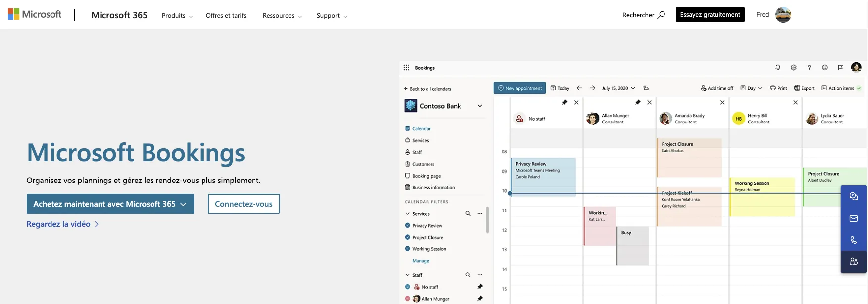Go to previous day arrow
This screenshot has height=304, width=868.
pos(579,88)
